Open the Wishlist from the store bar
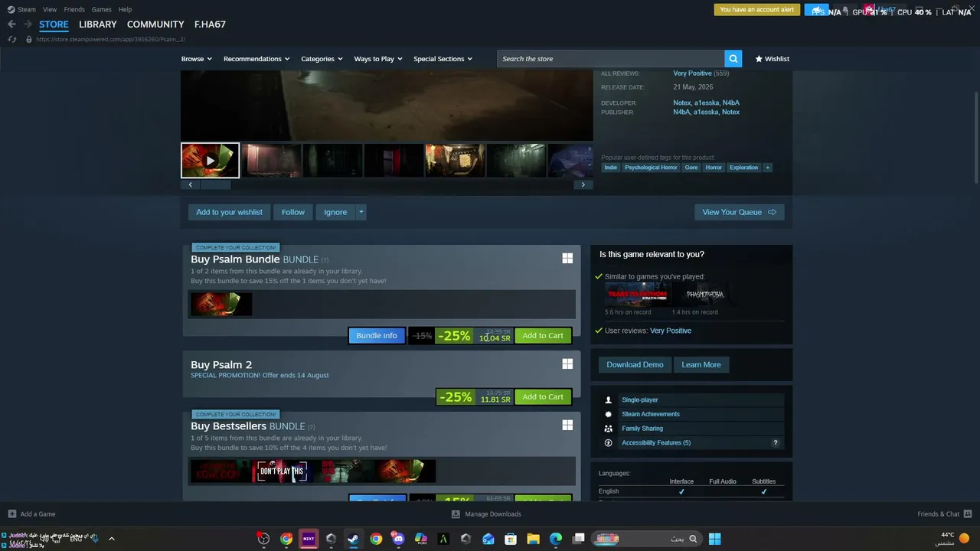This screenshot has height=551, width=980. click(x=772, y=59)
